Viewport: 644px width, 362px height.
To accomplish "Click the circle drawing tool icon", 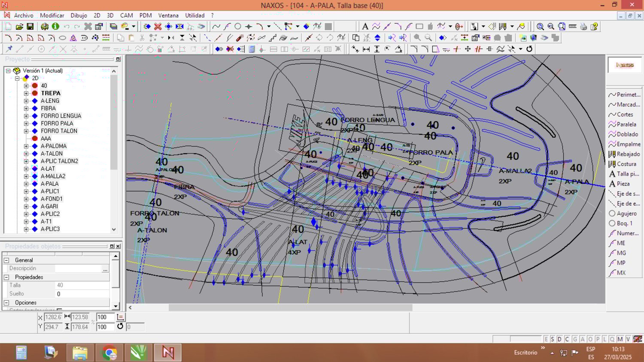I will point(238,27).
